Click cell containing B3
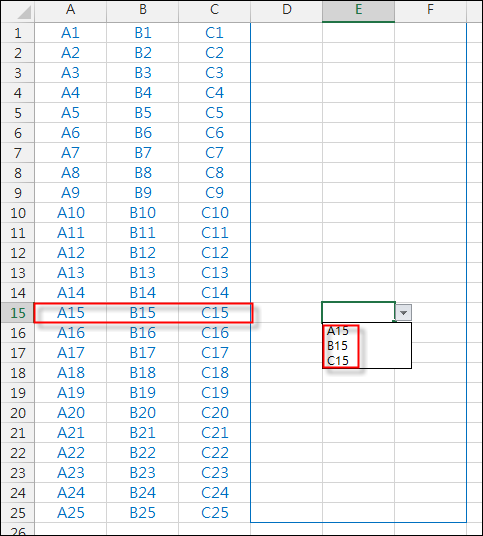Screen dimensions: 483x536 [x=143, y=73]
